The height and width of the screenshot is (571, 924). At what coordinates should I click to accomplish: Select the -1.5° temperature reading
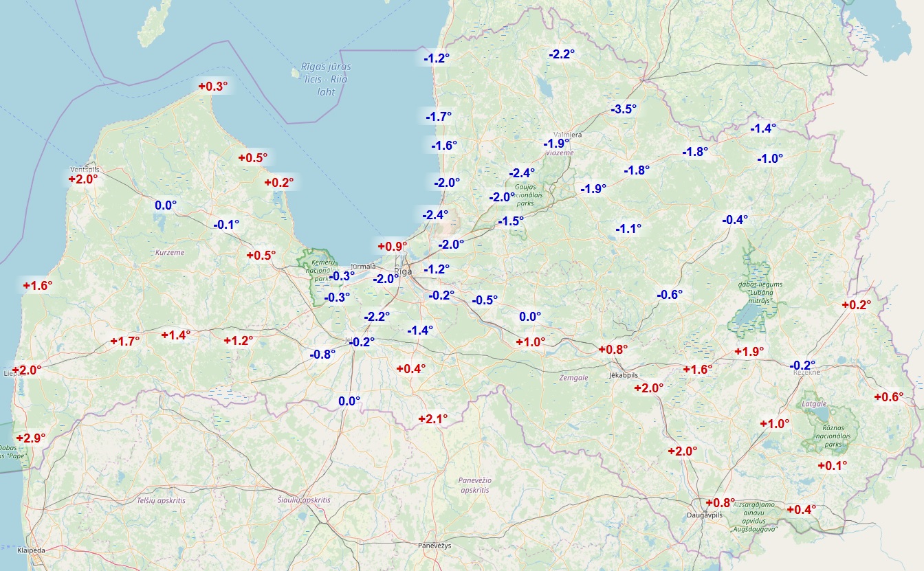pos(511,221)
